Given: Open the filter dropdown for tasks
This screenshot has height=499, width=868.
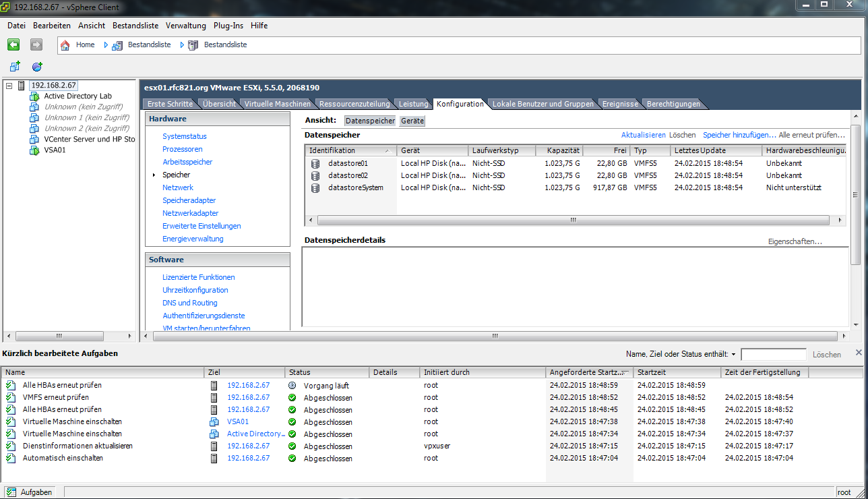Looking at the screenshot, I should point(733,355).
